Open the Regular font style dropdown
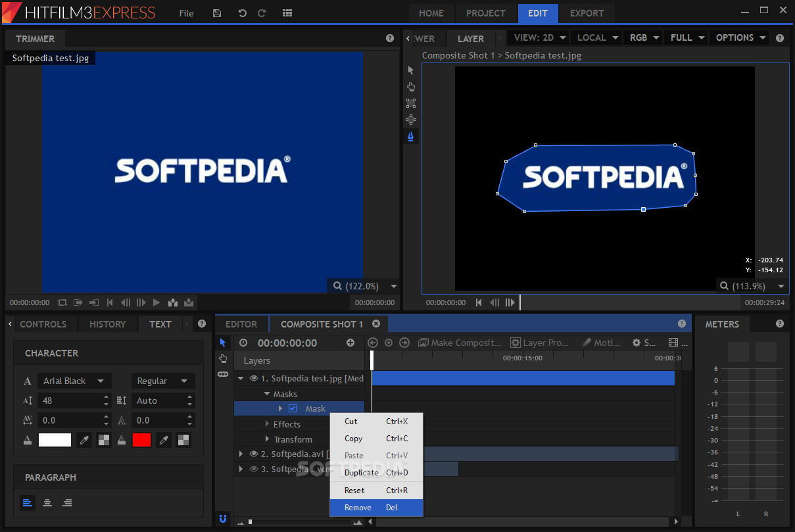 pos(163,381)
